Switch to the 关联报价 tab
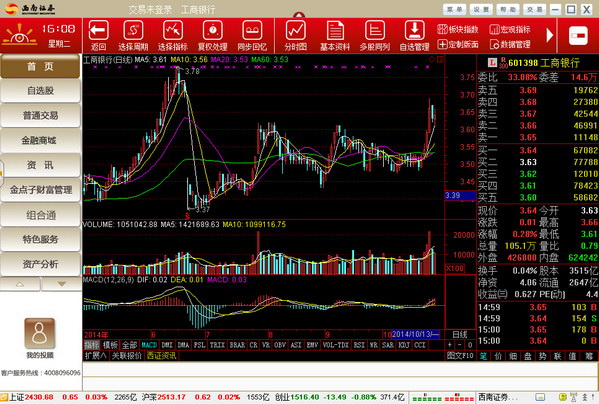This screenshot has width=599, height=404. (126, 356)
